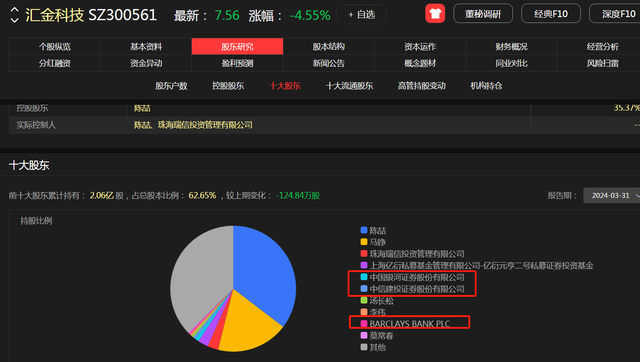Open 经典F10 view
Image resolution: width=640 pixels, height=362 pixels.
(x=551, y=14)
